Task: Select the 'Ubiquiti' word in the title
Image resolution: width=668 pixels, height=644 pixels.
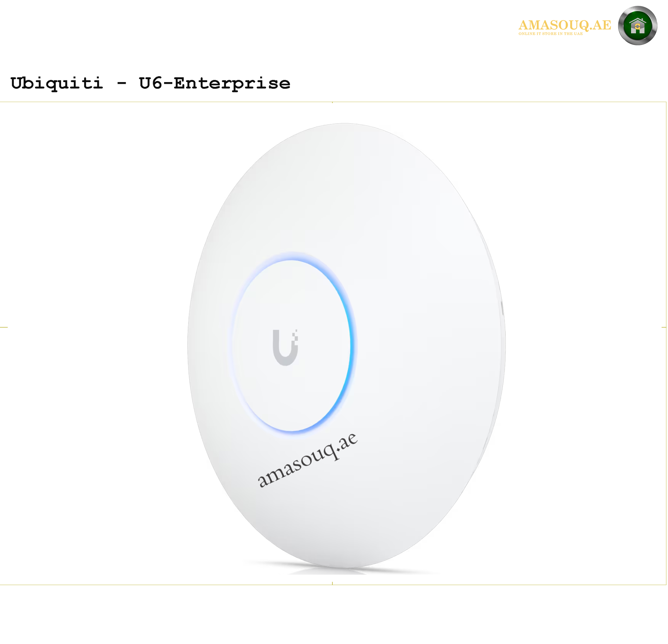Action: click(x=57, y=83)
